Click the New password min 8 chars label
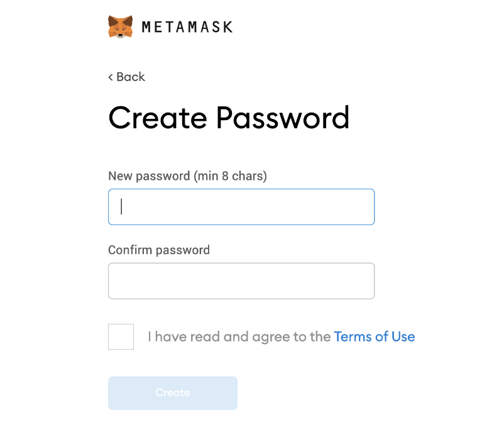The width and height of the screenshot is (504, 432). [x=187, y=176]
